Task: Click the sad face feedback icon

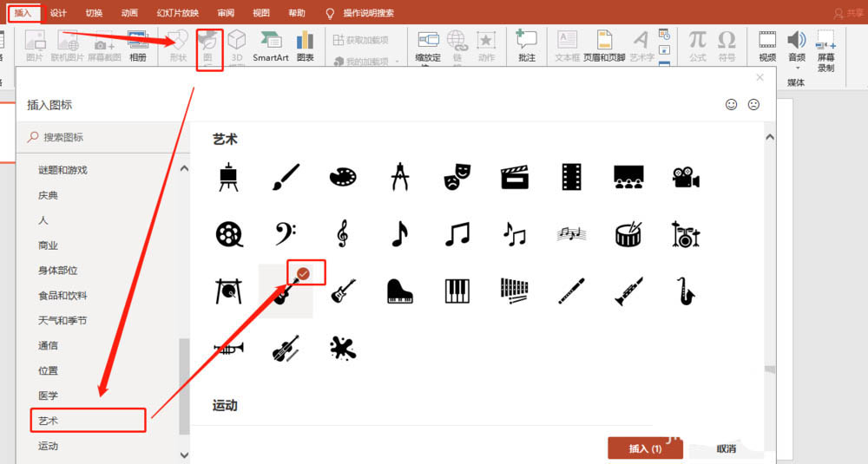Action: (753, 105)
